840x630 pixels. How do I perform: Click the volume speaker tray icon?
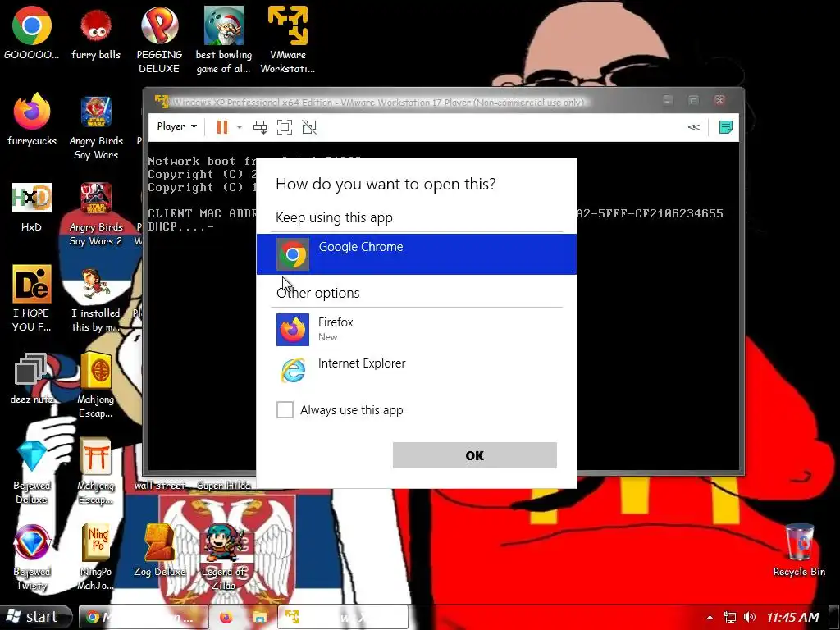[x=751, y=618]
